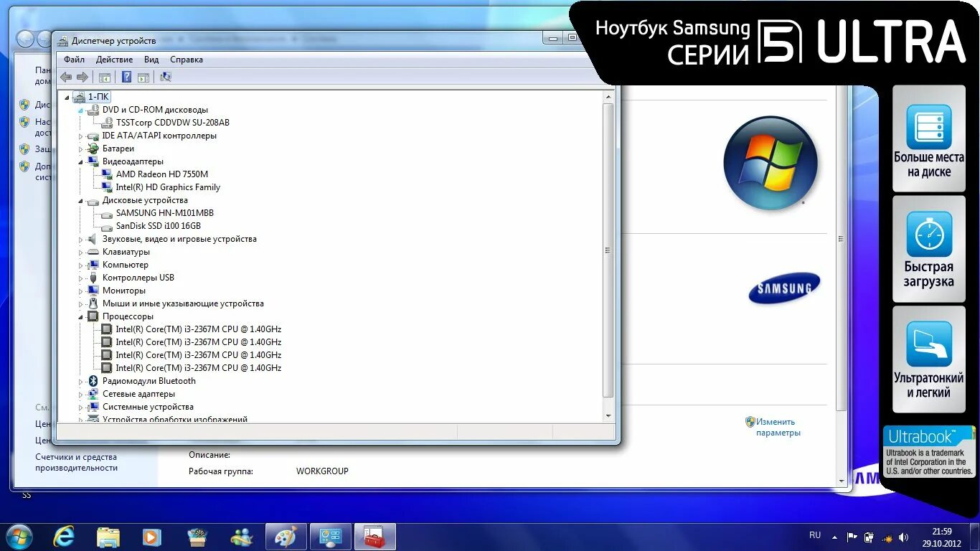Show hidden tray icons arrow
This screenshot has width=980, height=551.
[834, 537]
